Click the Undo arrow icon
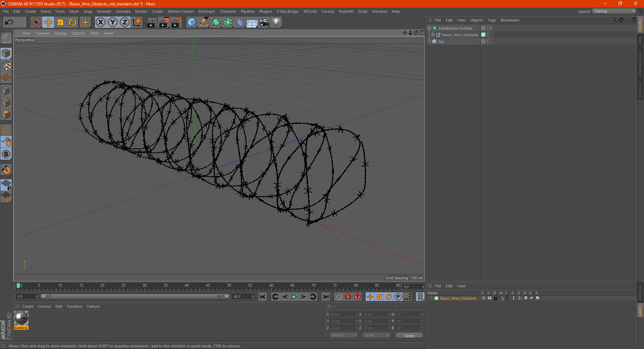This screenshot has height=349, width=644. pyautogui.click(x=9, y=22)
